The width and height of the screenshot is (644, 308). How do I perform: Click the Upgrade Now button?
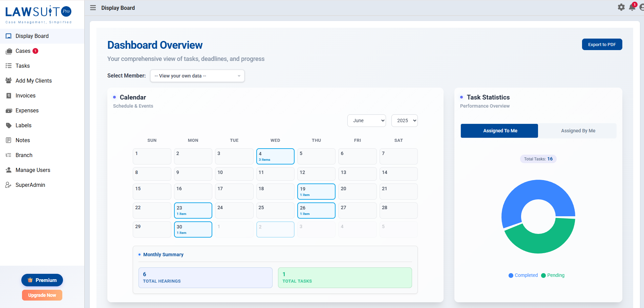pos(42,295)
